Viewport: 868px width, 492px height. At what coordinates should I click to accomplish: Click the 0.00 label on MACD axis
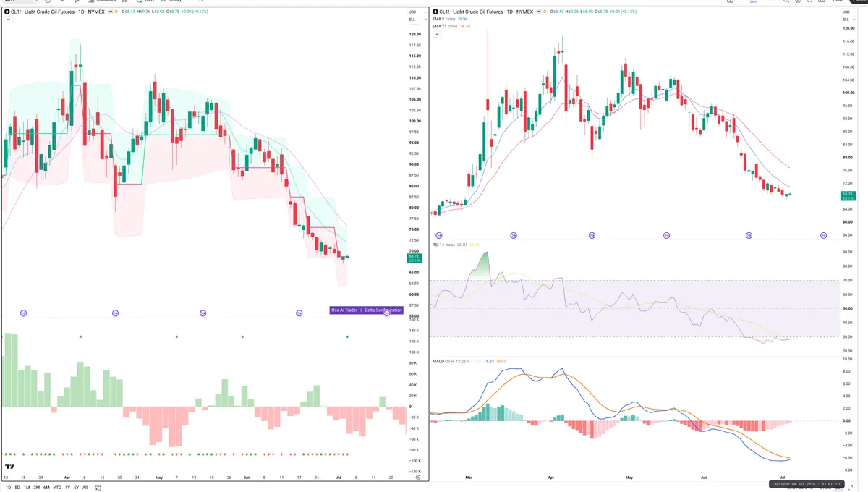coord(847,420)
